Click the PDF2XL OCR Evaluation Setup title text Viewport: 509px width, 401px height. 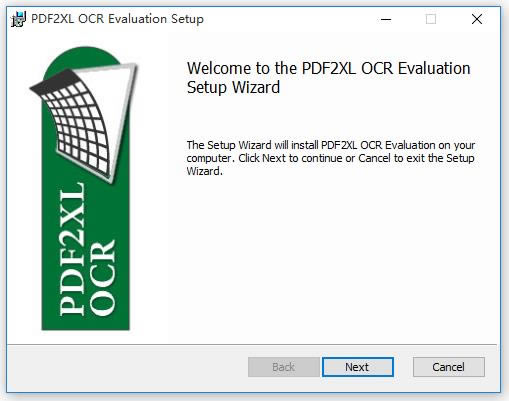(117, 19)
